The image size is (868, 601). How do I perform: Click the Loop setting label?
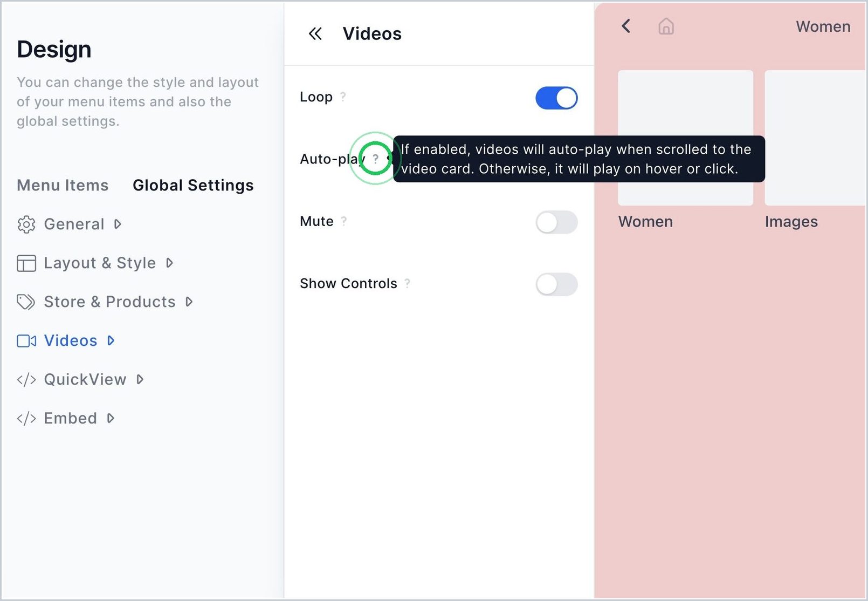(x=316, y=97)
